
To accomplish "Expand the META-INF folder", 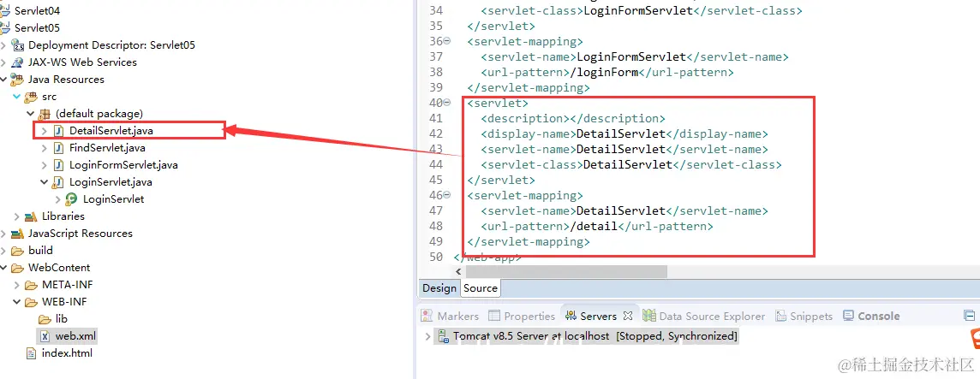I will [17, 285].
